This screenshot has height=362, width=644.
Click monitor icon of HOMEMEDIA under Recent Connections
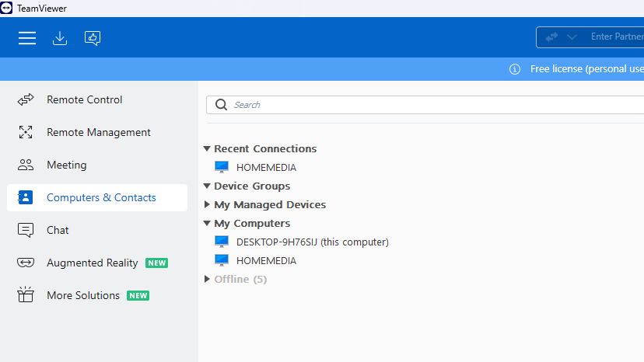coord(222,167)
